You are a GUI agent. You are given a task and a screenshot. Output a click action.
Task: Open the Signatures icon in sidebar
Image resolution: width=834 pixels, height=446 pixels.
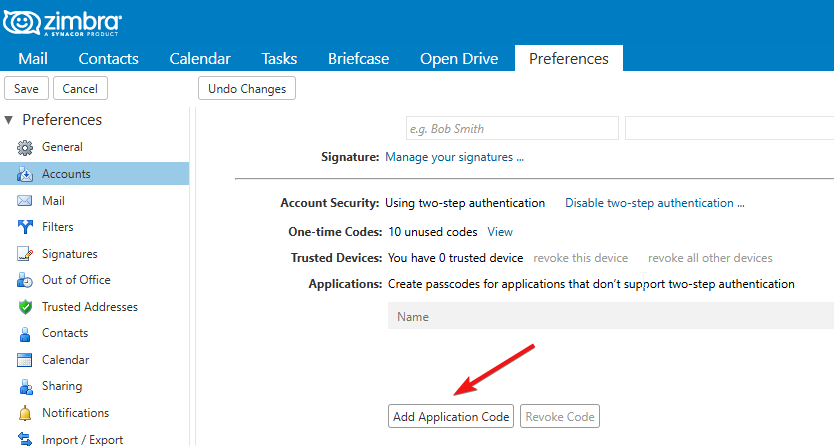[25, 254]
